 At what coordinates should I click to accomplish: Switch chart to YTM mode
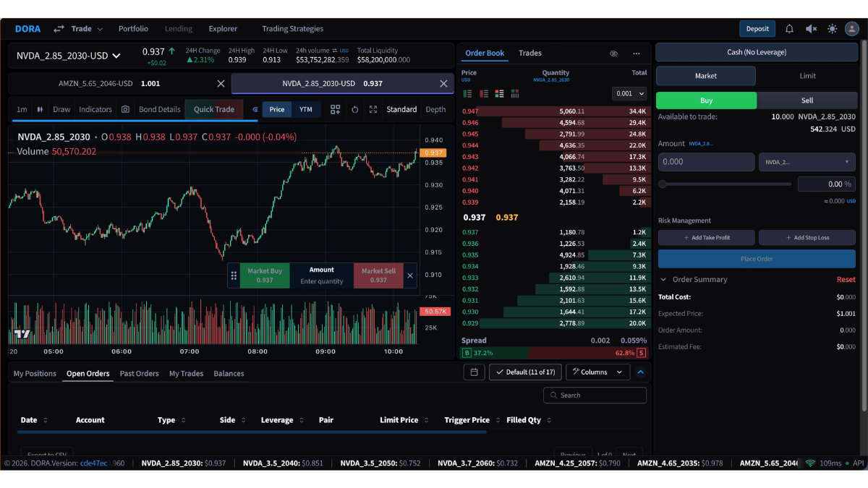pyautogui.click(x=306, y=109)
